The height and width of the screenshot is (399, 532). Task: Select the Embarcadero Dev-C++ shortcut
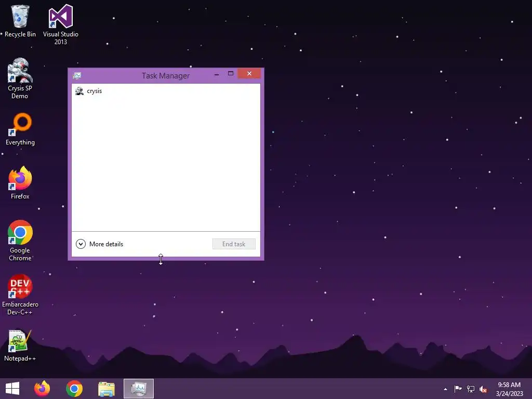[20, 295]
